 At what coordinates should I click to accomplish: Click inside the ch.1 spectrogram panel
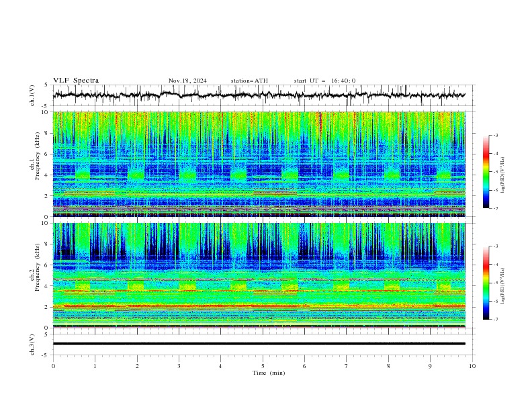259,164
